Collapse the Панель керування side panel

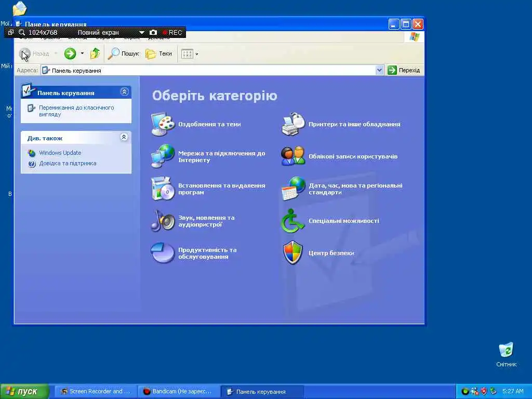tap(124, 91)
